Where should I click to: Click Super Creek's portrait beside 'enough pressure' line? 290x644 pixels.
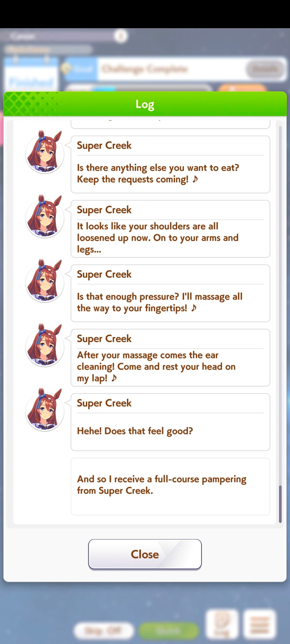(45, 281)
